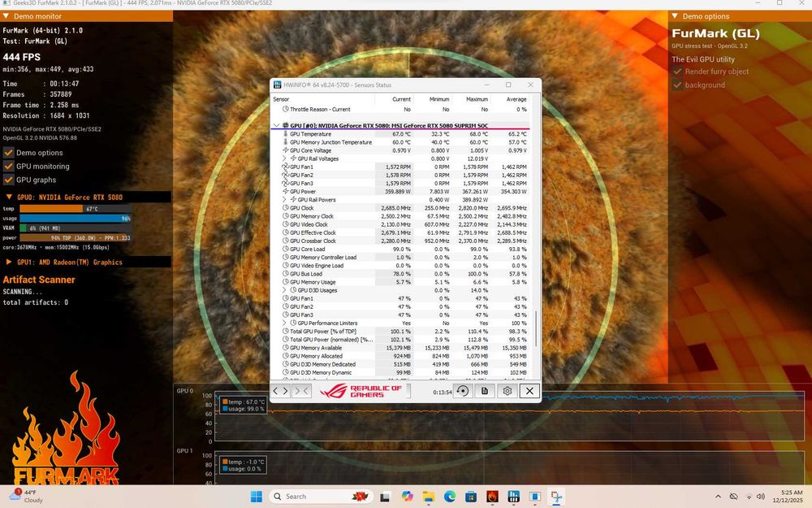The image size is (812, 508).
Task: Click the taskbar Search box
Action: pyautogui.click(x=321, y=497)
